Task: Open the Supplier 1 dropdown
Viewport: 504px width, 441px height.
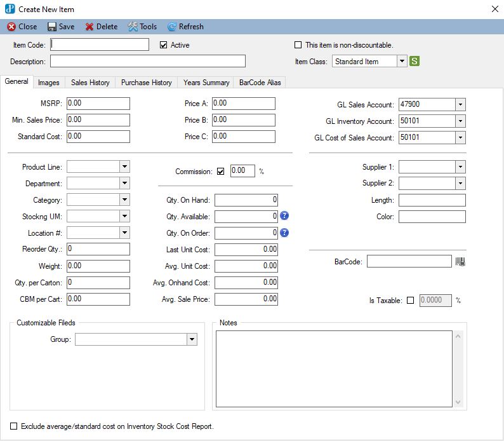Action: [x=460, y=167]
